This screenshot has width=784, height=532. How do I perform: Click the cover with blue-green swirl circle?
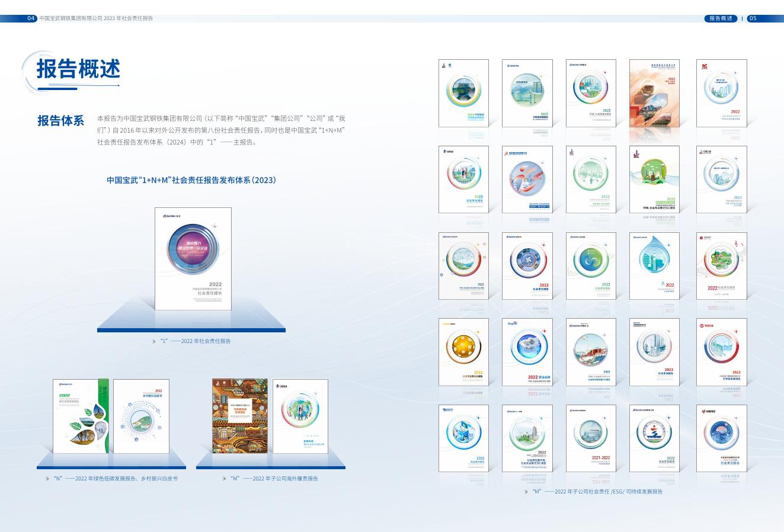(x=591, y=266)
